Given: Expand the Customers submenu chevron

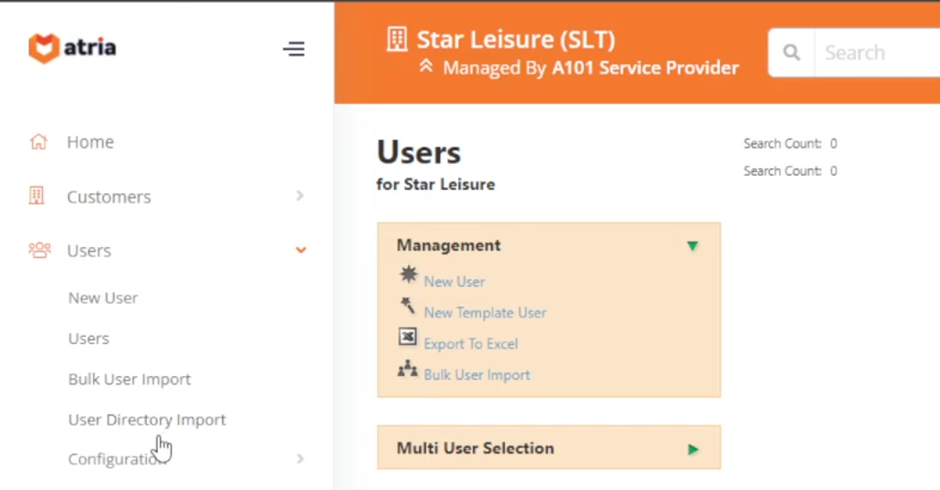Looking at the screenshot, I should 300,196.
